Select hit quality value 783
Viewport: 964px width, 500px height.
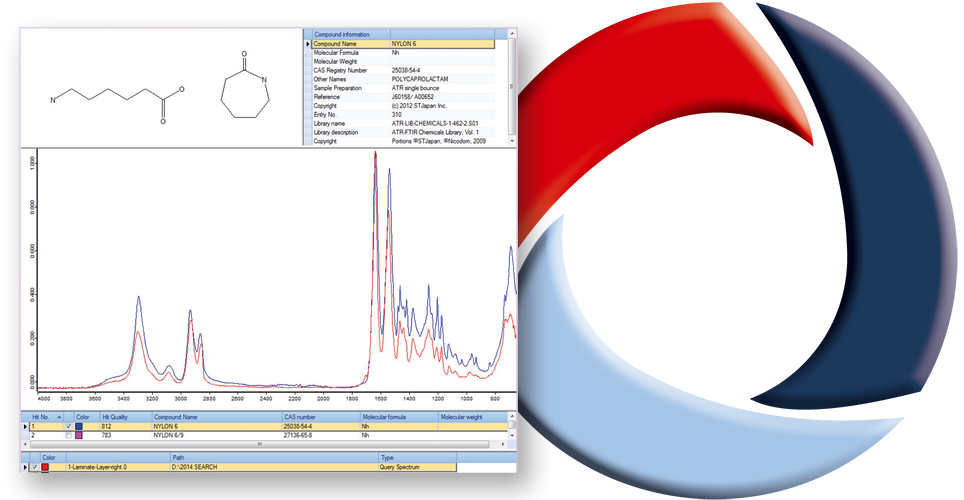[106, 435]
